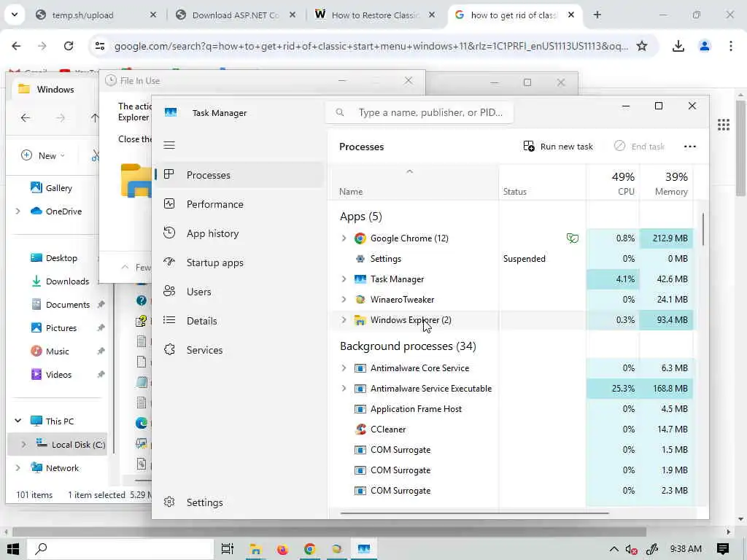The height and width of the screenshot is (560, 747).
Task: Open the Users page
Action: pos(239,292)
